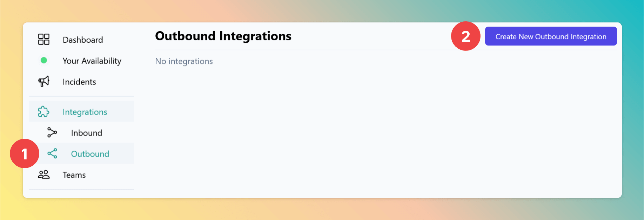Click the sidebar divider below Incidents

(81, 96)
